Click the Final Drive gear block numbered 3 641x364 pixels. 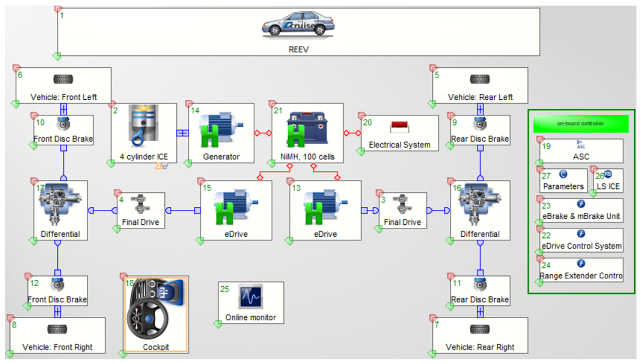tap(402, 207)
